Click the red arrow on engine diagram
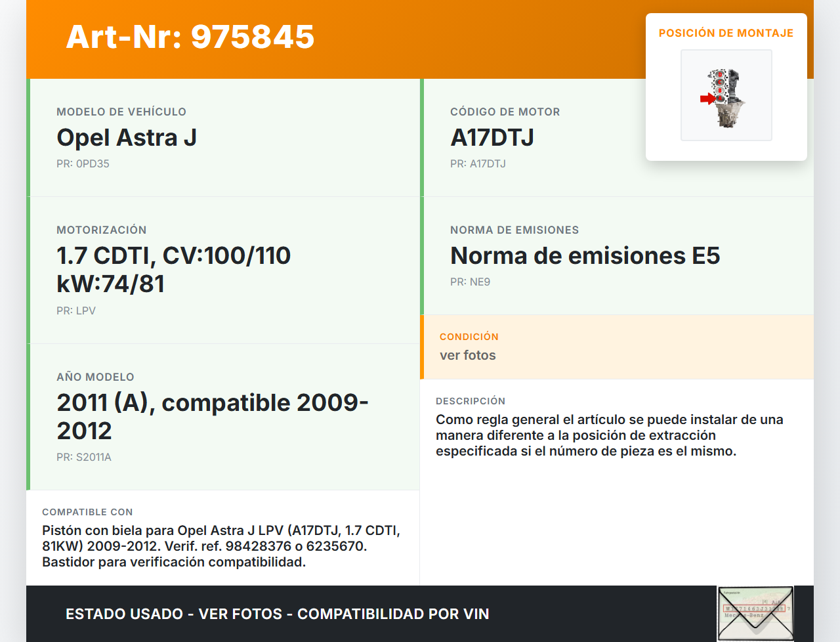The width and height of the screenshot is (840, 642). coord(707,99)
